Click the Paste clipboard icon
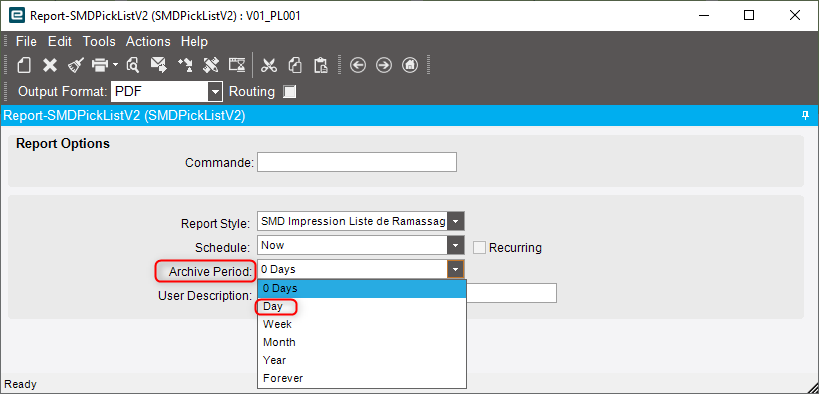This screenshot has height=394, width=819. (320, 65)
